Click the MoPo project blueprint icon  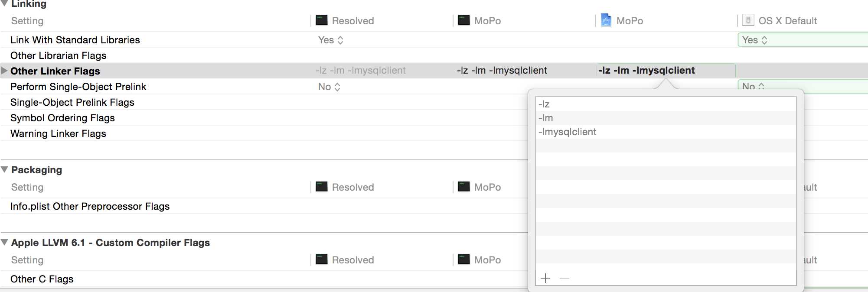point(606,20)
